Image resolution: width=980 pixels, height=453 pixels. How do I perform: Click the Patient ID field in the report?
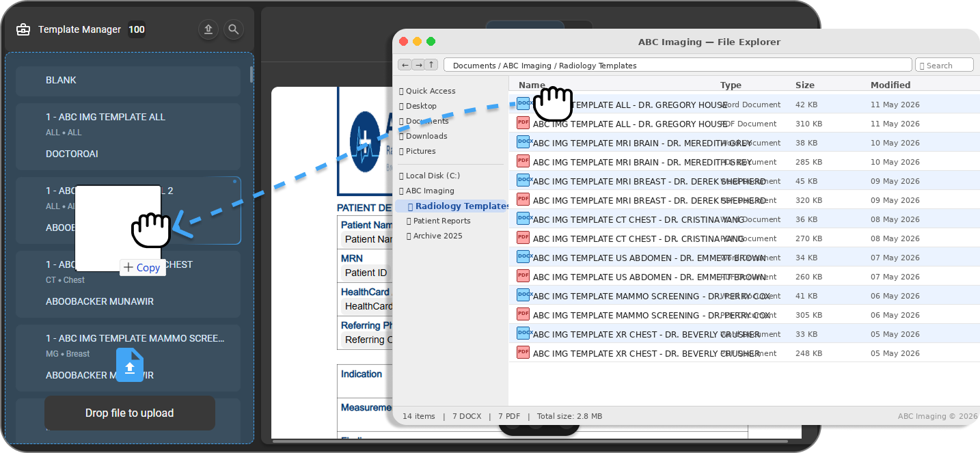tap(366, 273)
